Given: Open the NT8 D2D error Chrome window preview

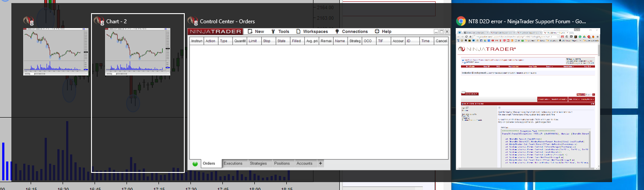Looking at the screenshot, I should coord(528,99).
